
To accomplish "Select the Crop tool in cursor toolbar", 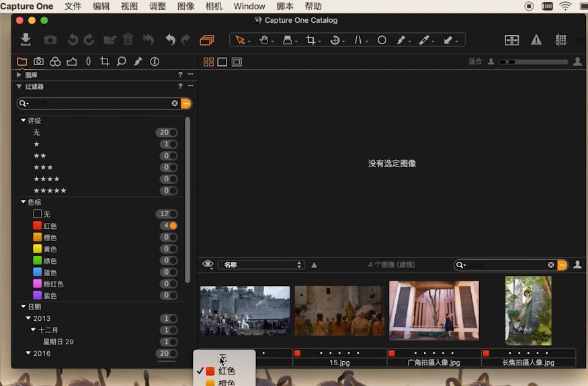I will (x=310, y=40).
